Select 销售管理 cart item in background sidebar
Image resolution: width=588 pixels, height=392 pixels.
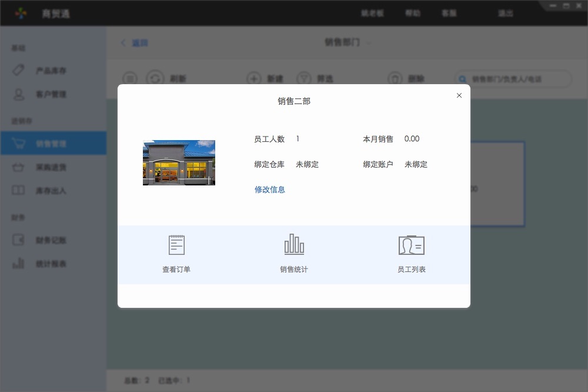(54, 143)
